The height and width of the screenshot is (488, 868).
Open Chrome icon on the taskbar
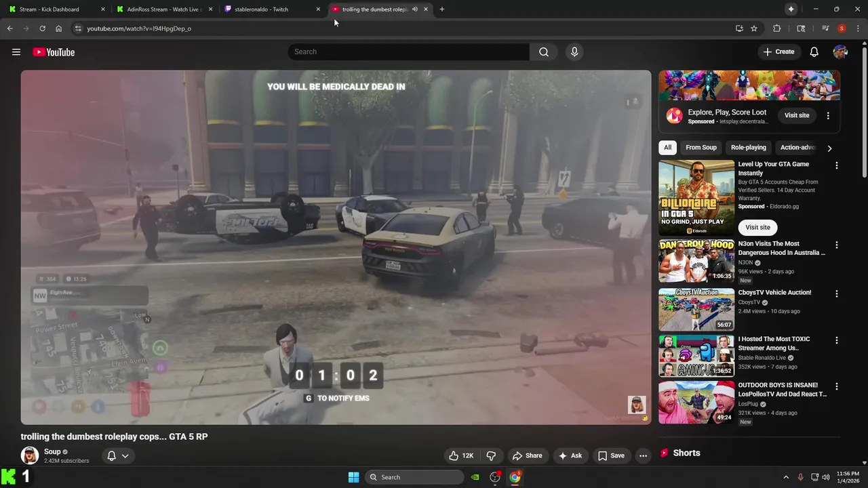(515, 477)
